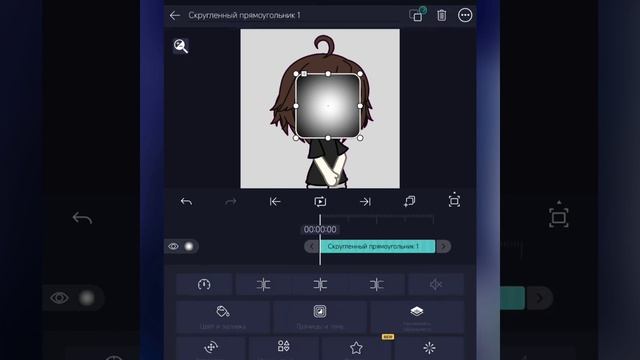
Task: Open the star icon panel marked NEW
Action: 356,348
